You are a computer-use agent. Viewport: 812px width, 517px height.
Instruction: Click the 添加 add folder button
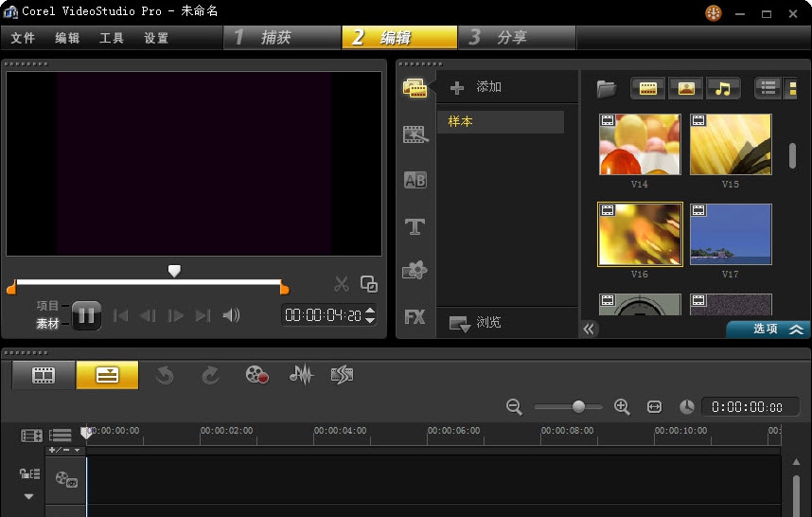478,87
